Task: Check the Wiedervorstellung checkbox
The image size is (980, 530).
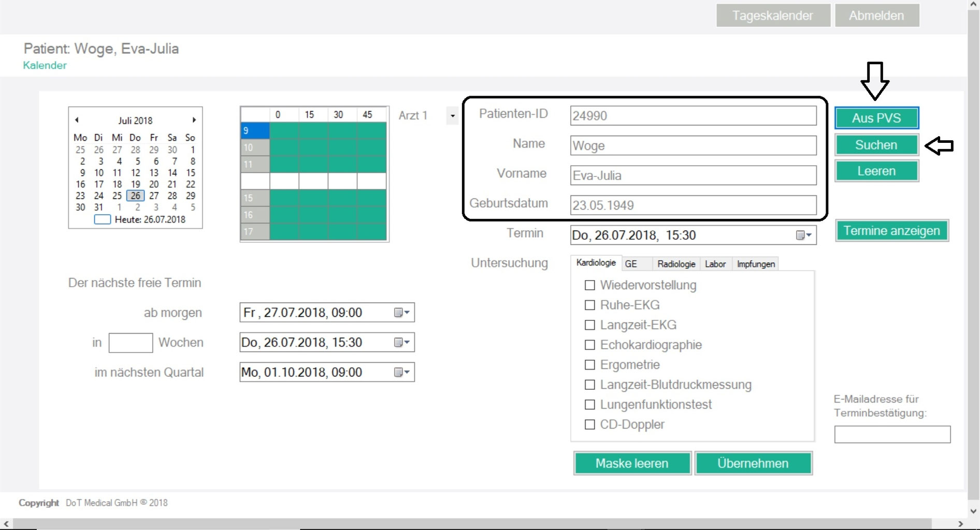Action: point(589,285)
